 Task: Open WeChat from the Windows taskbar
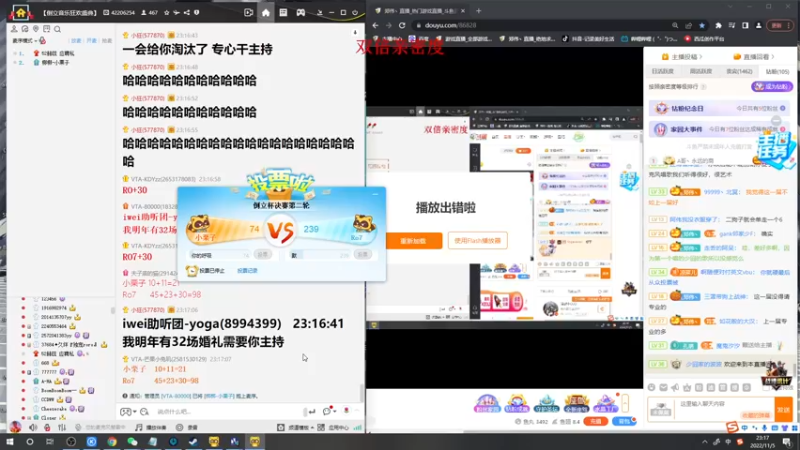click(132, 441)
